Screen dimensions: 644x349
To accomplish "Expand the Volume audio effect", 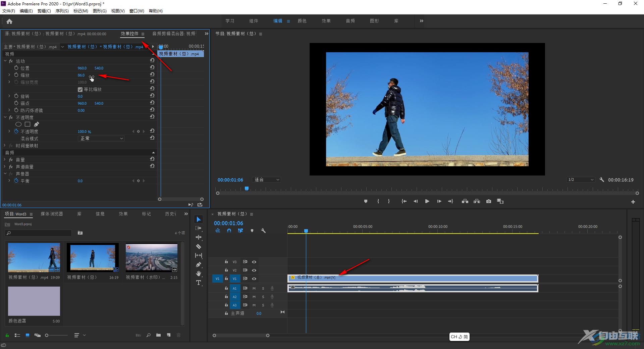I will [x=5, y=159].
